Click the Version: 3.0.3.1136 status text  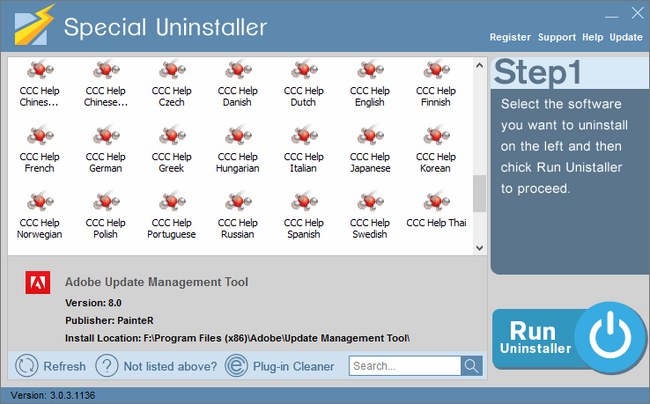click(x=53, y=395)
